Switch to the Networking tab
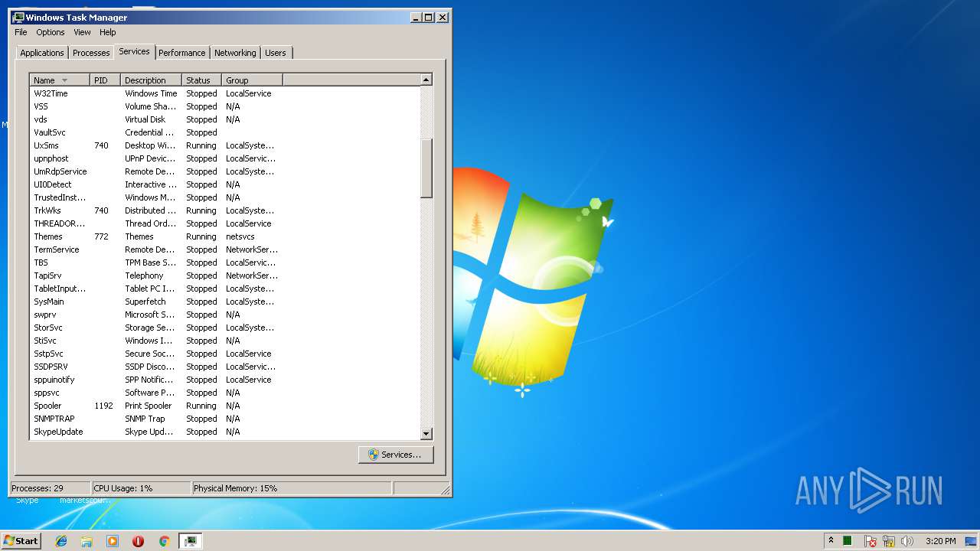The image size is (980, 551). coord(235,53)
